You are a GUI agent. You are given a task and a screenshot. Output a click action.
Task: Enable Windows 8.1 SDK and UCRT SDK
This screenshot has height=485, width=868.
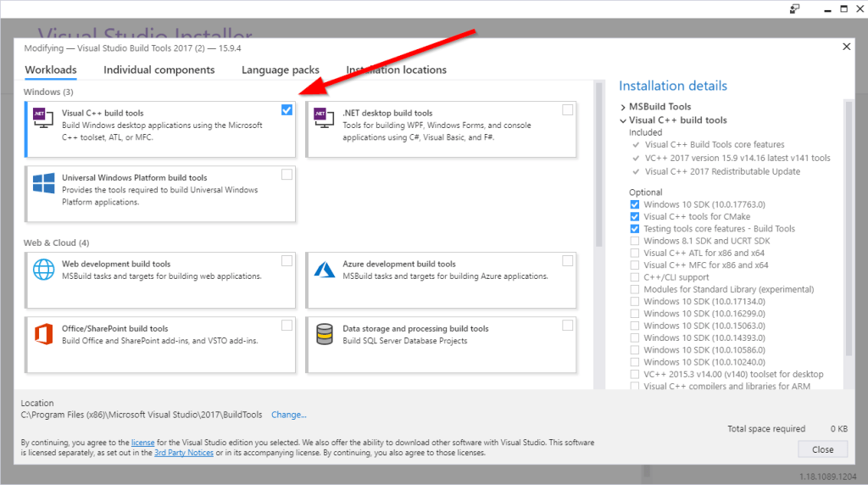pyautogui.click(x=634, y=241)
